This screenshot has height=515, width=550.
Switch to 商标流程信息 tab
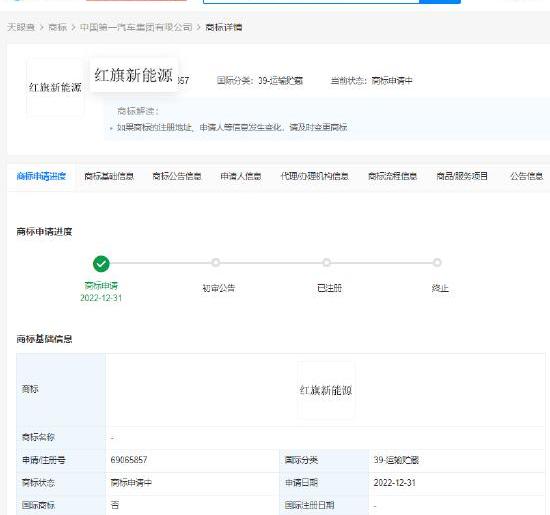[x=393, y=176]
